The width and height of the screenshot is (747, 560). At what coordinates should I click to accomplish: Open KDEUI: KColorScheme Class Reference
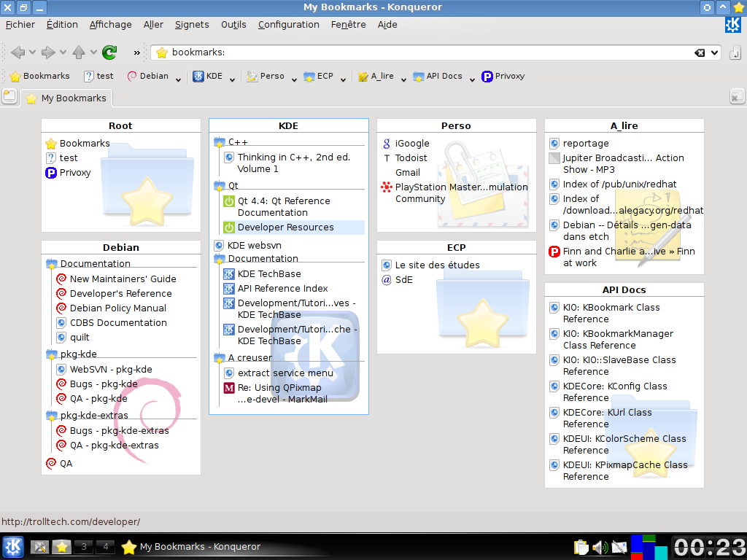click(x=624, y=444)
